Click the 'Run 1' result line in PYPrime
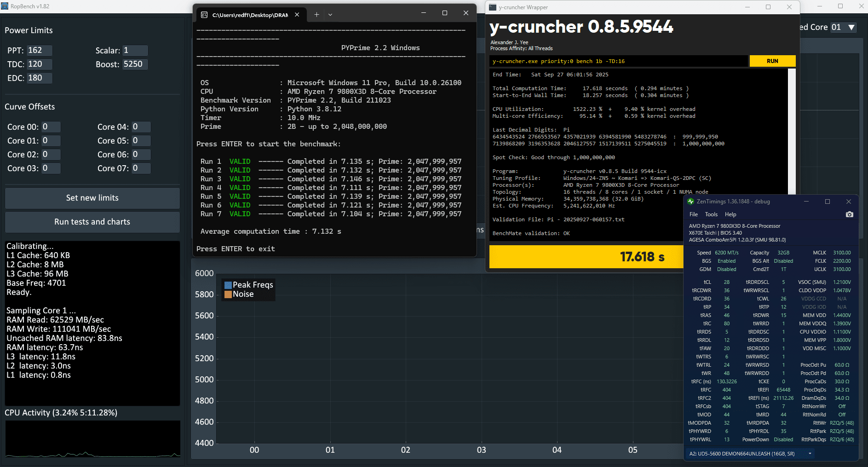Viewport: 868px width, 467px height. (x=331, y=161)
